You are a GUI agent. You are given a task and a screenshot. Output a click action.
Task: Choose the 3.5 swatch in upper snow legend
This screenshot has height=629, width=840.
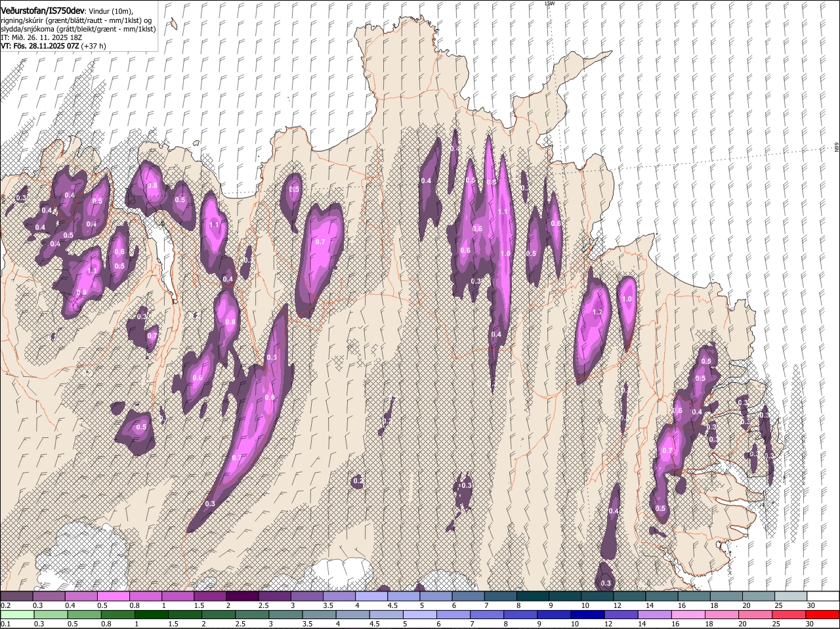(x=339, y=596)
